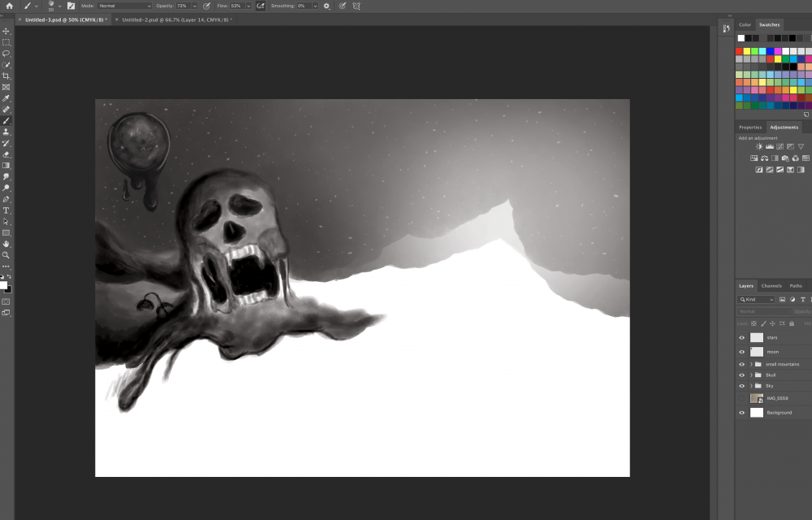Expand the small mountains layer group
Image resolution: width=812 pixels, height=520 pixels.
click(x=750, y=364)
